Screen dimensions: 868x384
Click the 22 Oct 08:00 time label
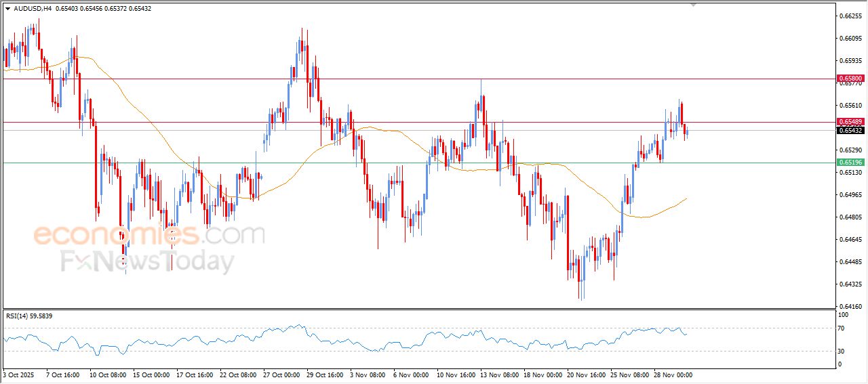238,375
